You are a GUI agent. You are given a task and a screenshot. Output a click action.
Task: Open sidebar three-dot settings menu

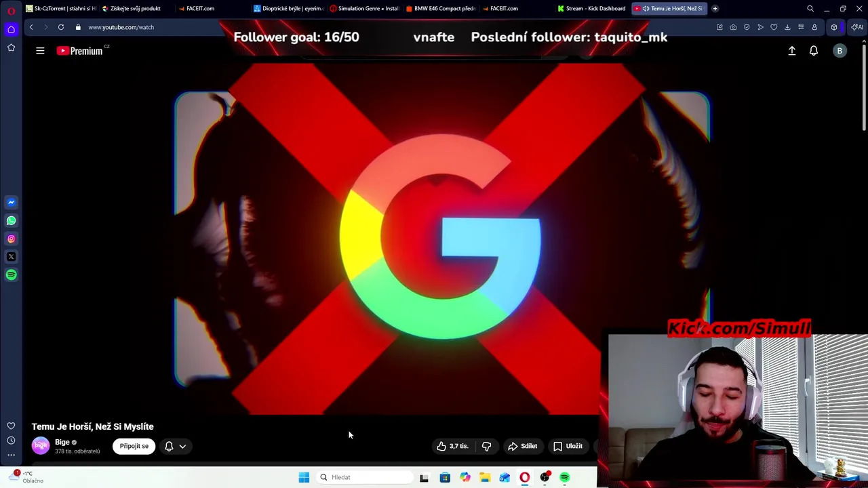(x=11, y=455)
